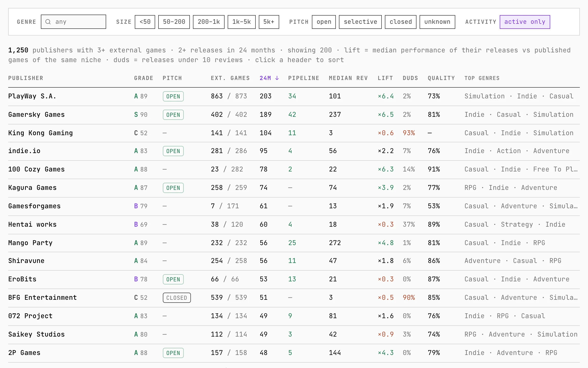Open Gamesforgames publisher row

(x=294, y=206)
